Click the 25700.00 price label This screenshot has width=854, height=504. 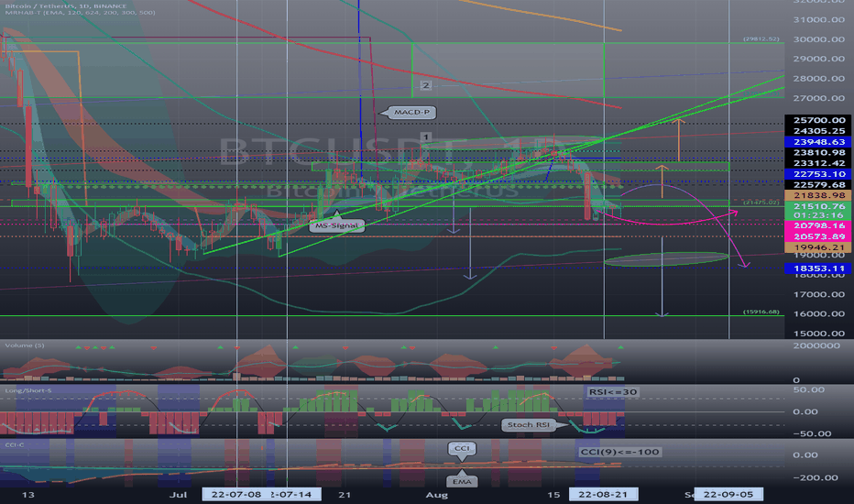(819, 120)
